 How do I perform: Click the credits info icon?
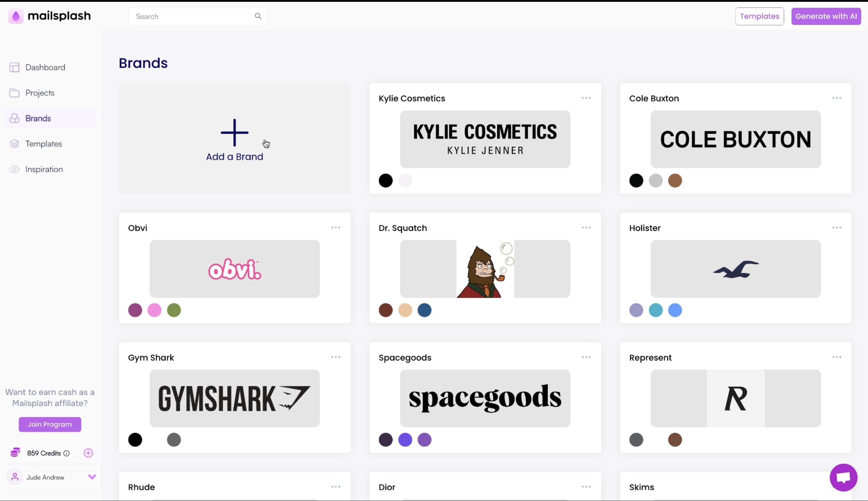click(67, 453)
